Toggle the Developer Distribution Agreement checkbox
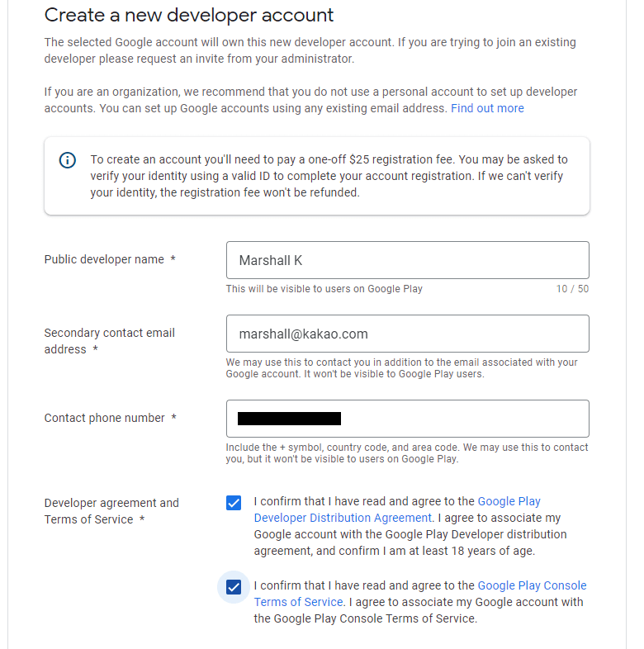Viewport: 644px width, 649px height. coord(234,503)
